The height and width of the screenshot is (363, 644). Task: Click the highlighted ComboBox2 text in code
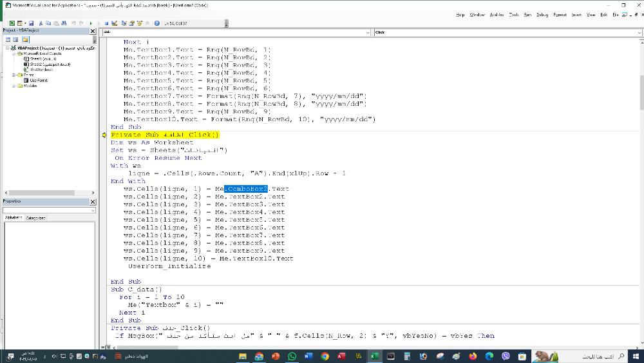246,189
